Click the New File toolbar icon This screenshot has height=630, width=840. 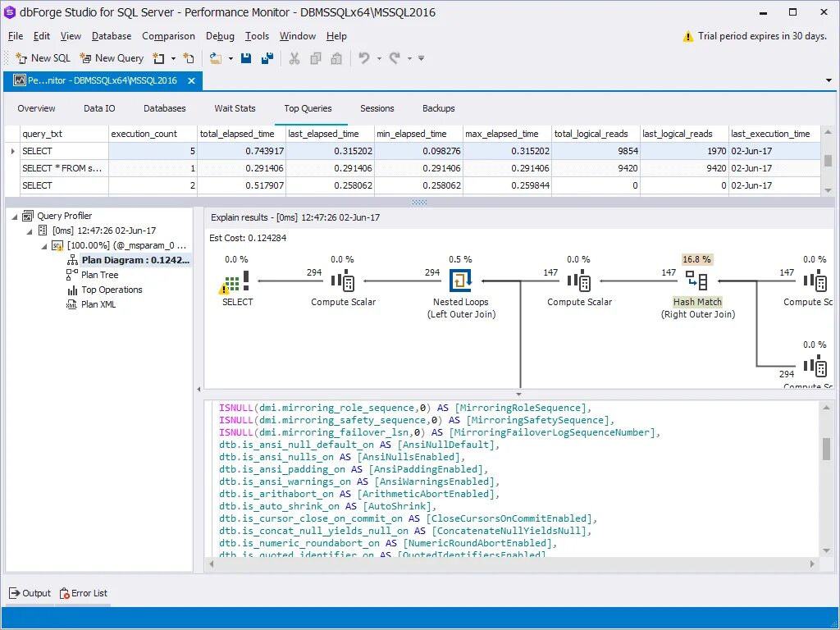tap(188, 58)
